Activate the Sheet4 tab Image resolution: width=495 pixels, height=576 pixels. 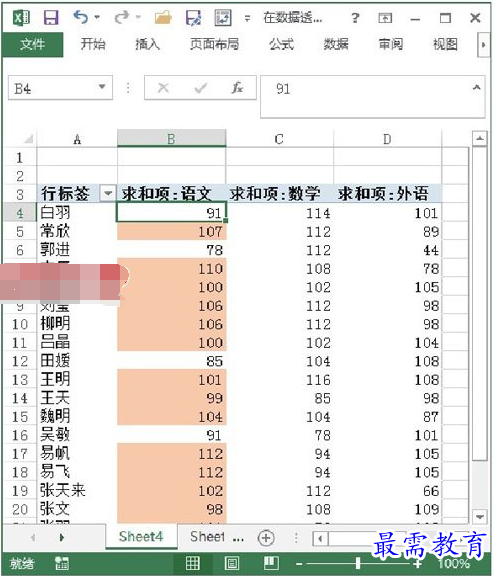(x=141, y=537)
